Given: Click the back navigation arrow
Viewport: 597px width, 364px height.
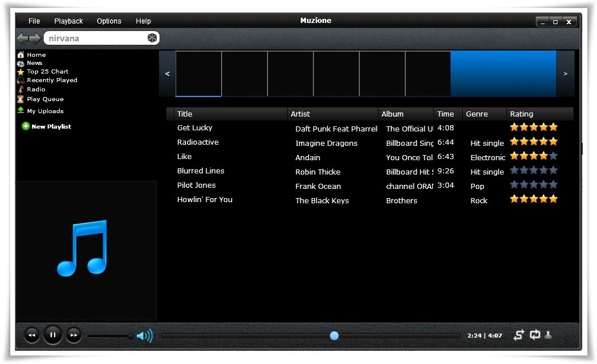Looking at the screenshot, I should click(22, 38).
